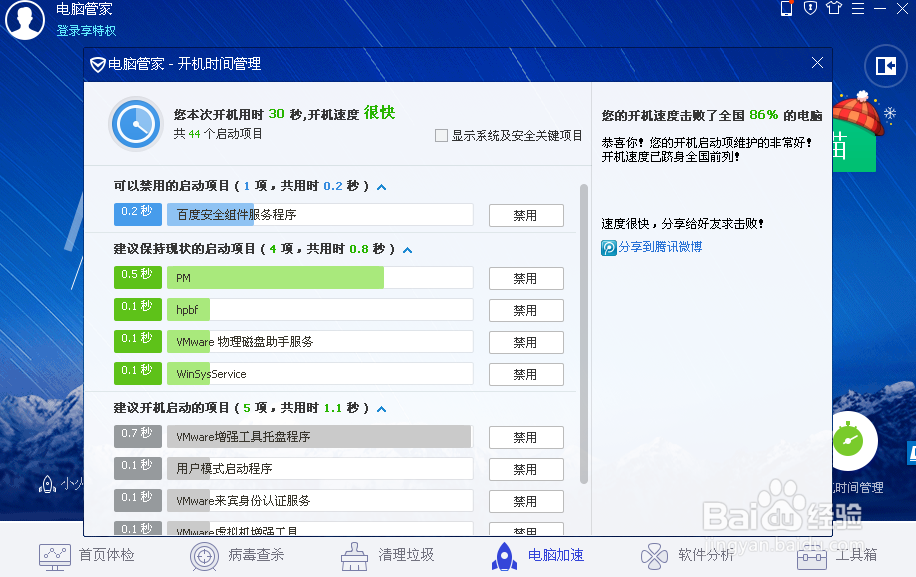This screenshot has height=577, width=916.
Task: Click the 用户模式启动程序 row entry
Action: point(320,468)
